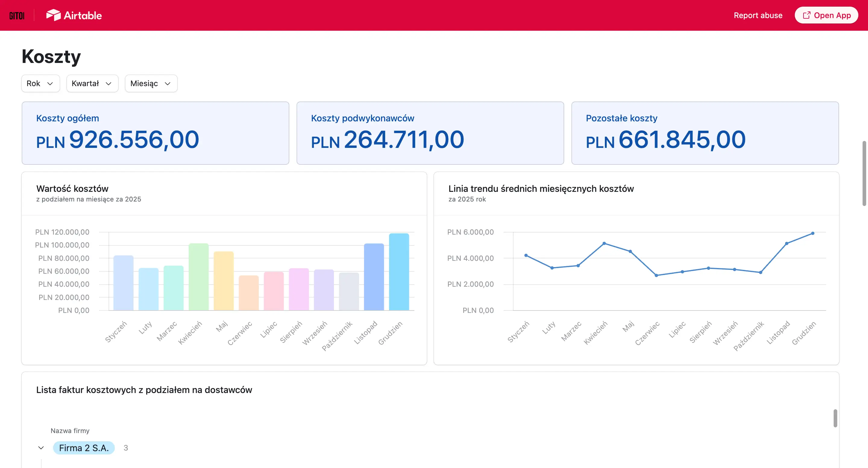This screenshot has height=468, width=868.
Task: Click the Linia trendu chart title
Action: point(541,189)
